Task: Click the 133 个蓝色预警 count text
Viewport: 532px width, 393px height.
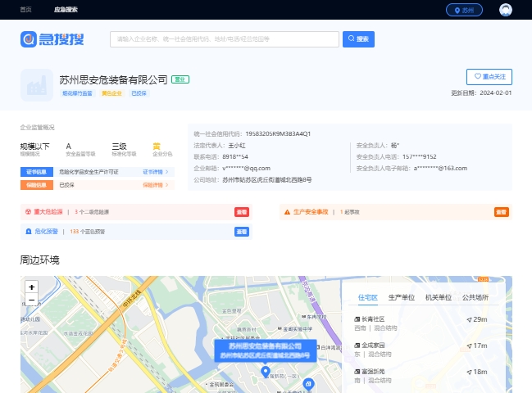Action: [x=87, y=232]
